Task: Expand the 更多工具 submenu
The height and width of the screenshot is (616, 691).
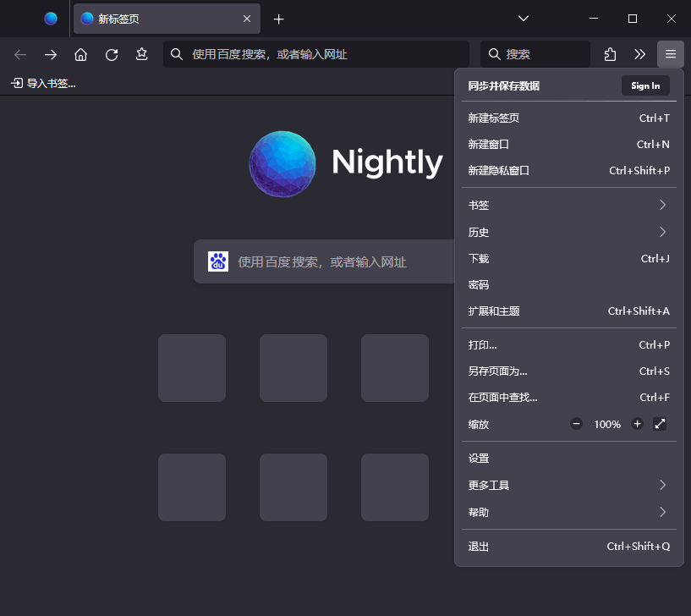Action: click(568, 485)
